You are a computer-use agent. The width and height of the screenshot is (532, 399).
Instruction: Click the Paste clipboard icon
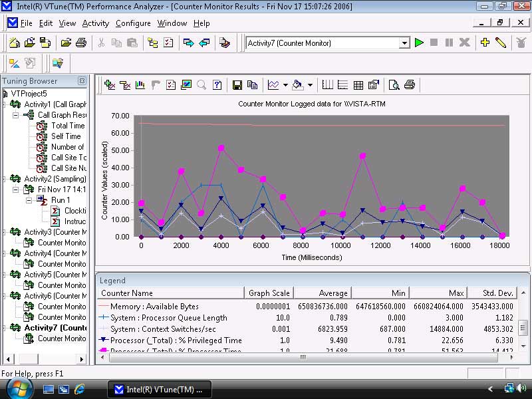pos(132,43)
